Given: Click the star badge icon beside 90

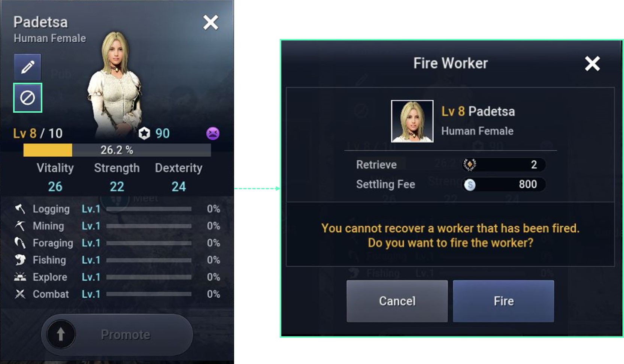Looking at the screenshot, I should pyautogui.click(x=144, y=133).
